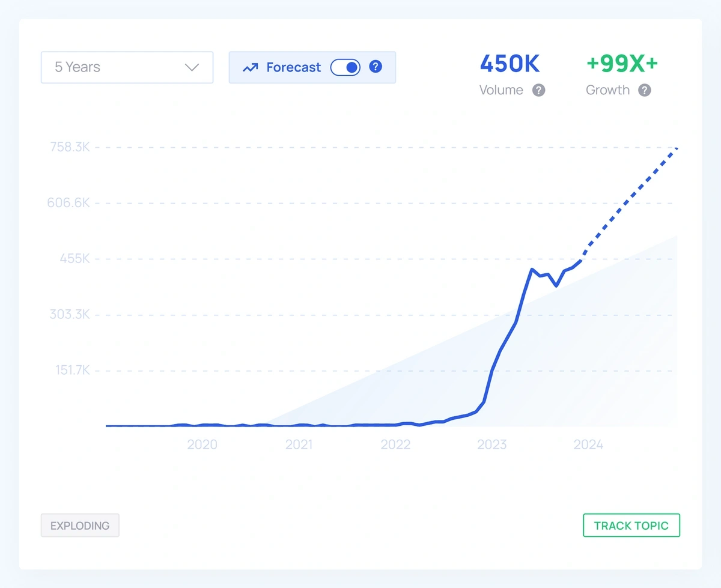Click the +99X+ growth value
Viewport: 721px width, 588px height.
coord(622,64)
